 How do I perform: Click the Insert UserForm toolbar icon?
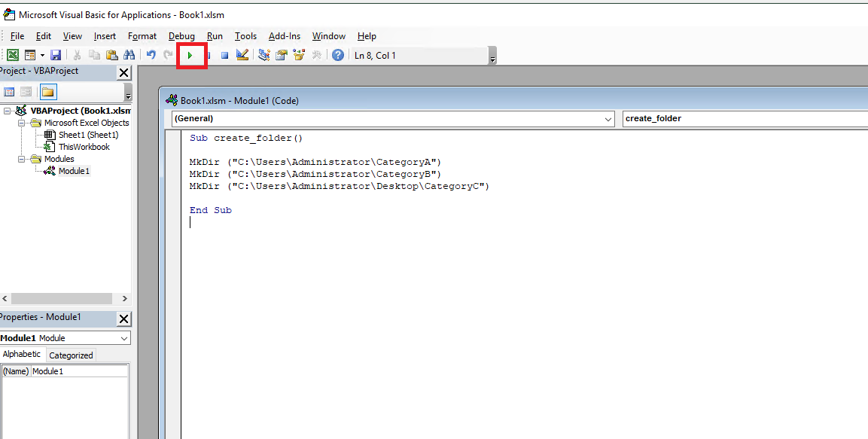pyautogui.click(x=30, y=55)
